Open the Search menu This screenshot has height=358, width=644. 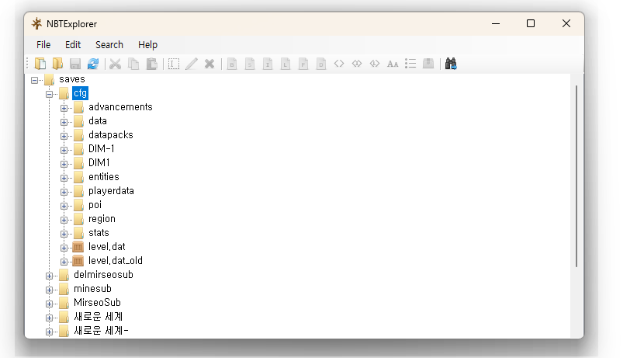(x=109, y=45)
